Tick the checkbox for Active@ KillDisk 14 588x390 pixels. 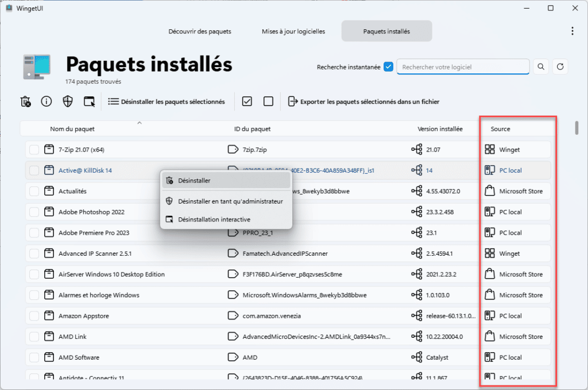34,170
